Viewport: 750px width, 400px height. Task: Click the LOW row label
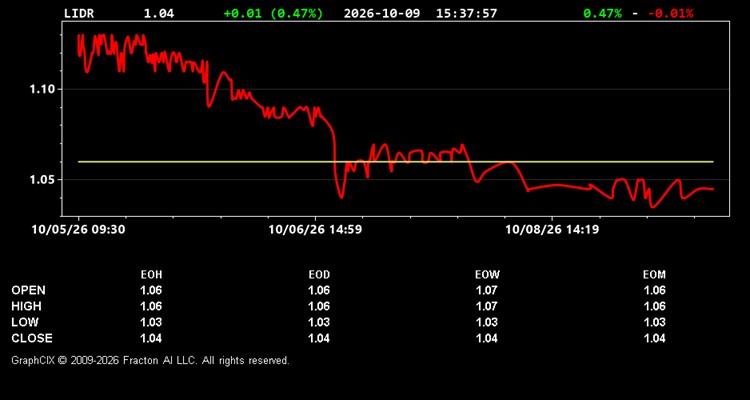(25, 322)
